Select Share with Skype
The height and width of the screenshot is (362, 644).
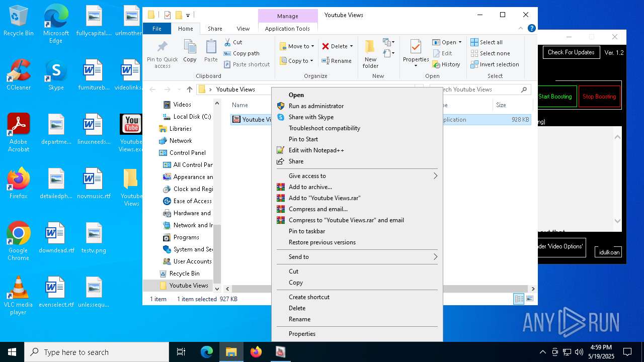tap(357, 117)
